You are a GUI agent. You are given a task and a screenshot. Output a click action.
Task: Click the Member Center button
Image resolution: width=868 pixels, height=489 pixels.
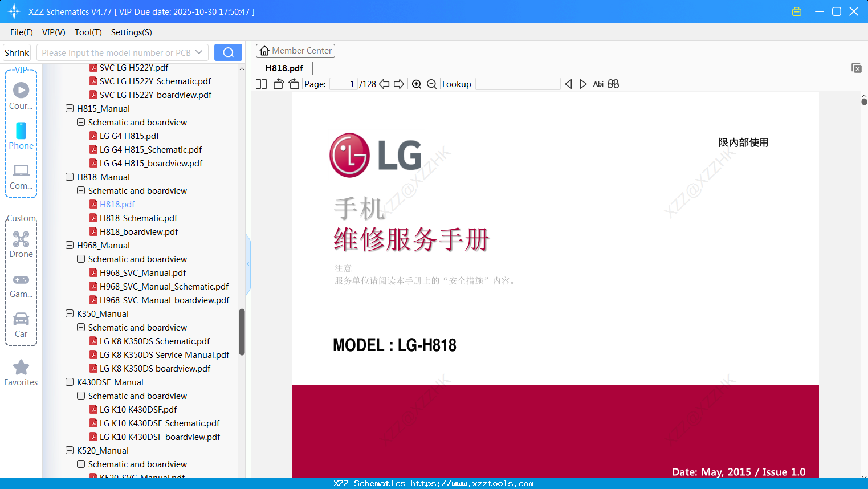tap(295, 50)
